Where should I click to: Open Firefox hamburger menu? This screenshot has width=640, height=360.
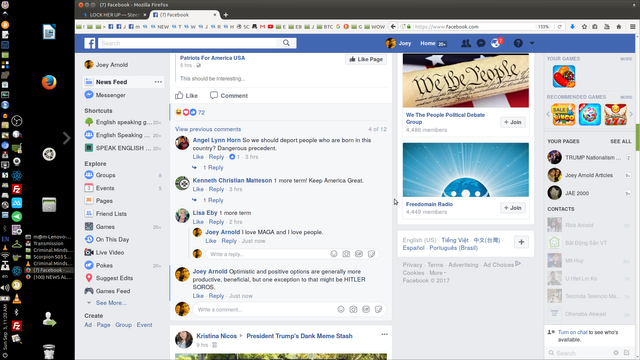click(632, 27)
